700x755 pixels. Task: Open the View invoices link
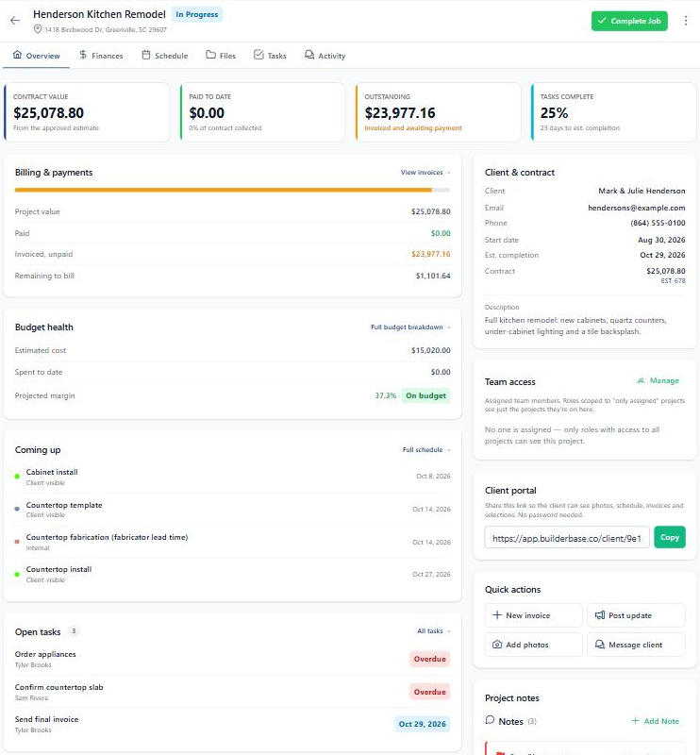[425, 173]
